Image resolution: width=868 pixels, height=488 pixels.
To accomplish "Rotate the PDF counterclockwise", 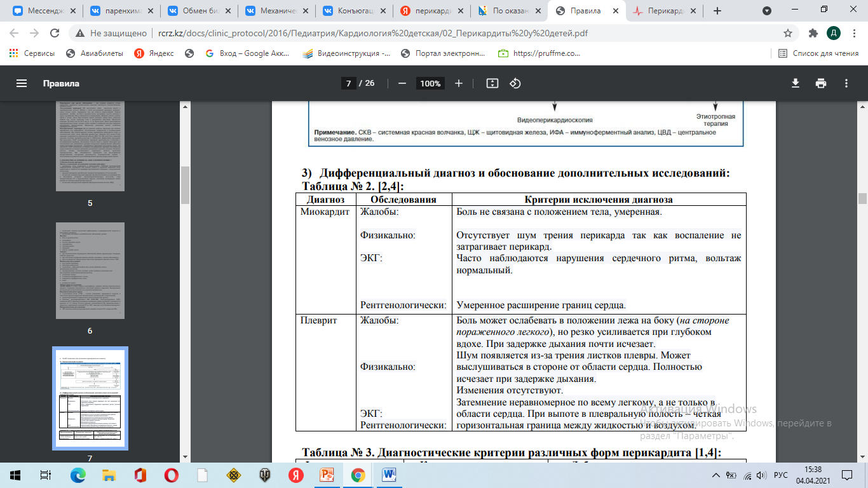I will click(x=515, y=83).
